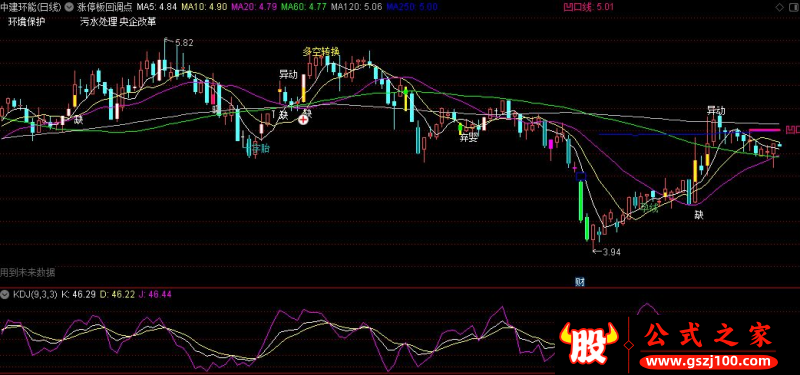
Task: Select the magenta MA20 label
Action: point(254,7)
